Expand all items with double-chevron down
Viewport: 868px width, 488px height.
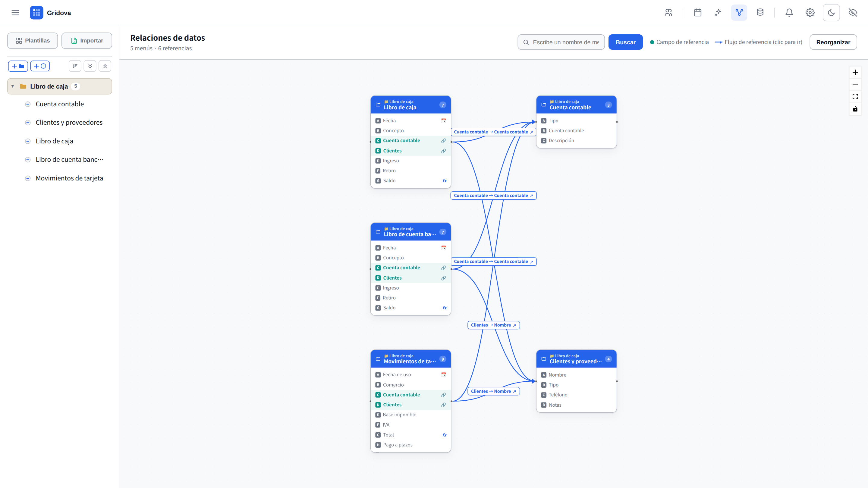coord(90,66)
